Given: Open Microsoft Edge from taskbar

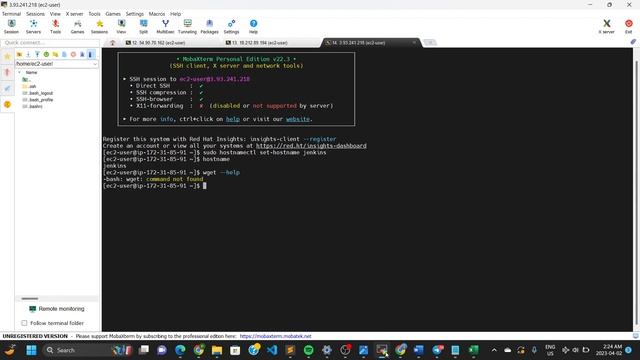Looking at the screenshot, I should [180, 350].
